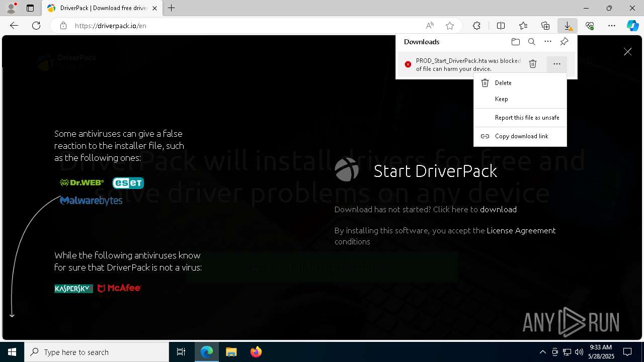Viewport: 644px width, 362px height.
Task: Open a new tab
Action: [x=172, y=8]
